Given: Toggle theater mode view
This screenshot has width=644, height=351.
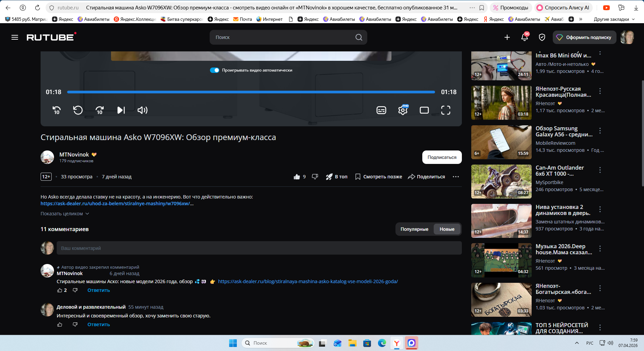Looking at the screenshot, I should (x=424, y=110).
